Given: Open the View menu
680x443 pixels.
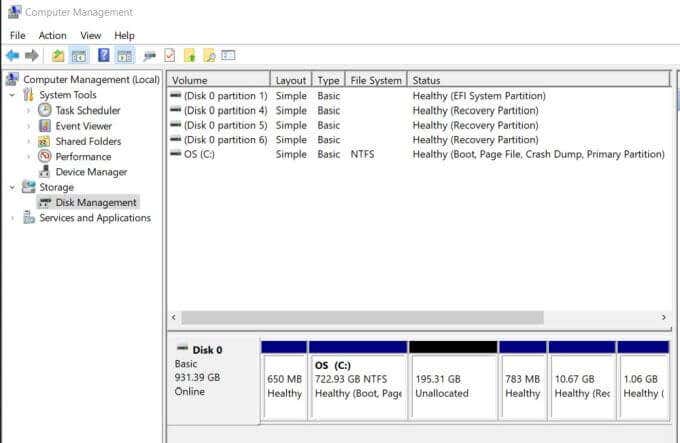Looking at the screenshot, I should coord(91,36).
